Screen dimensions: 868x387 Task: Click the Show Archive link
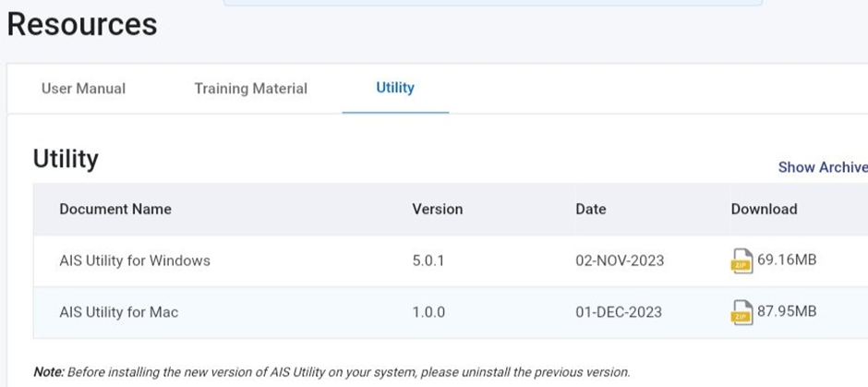click(822, 167)
